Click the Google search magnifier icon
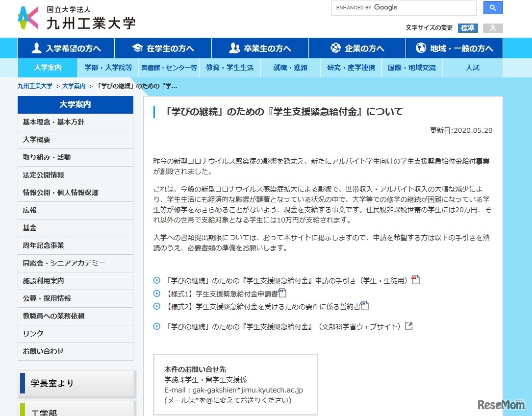 click(x=493, y=7)
